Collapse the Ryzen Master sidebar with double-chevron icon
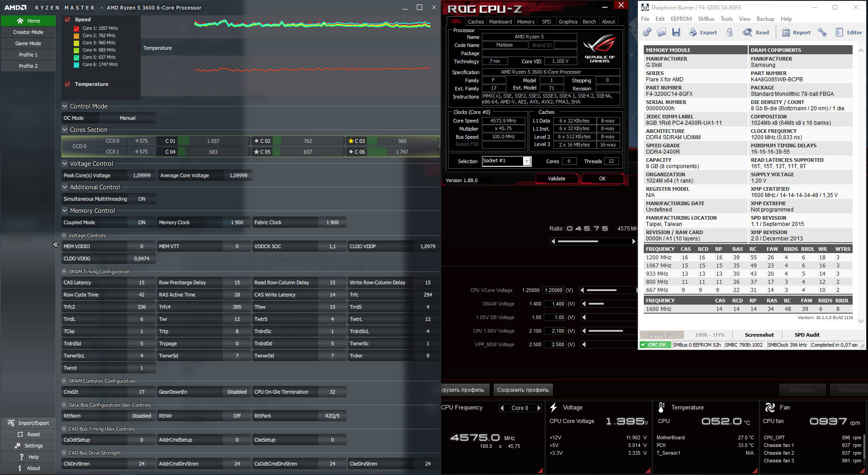The height and width of the screenshot is (475, 868). pyautogui.click(x=56, y=245)
